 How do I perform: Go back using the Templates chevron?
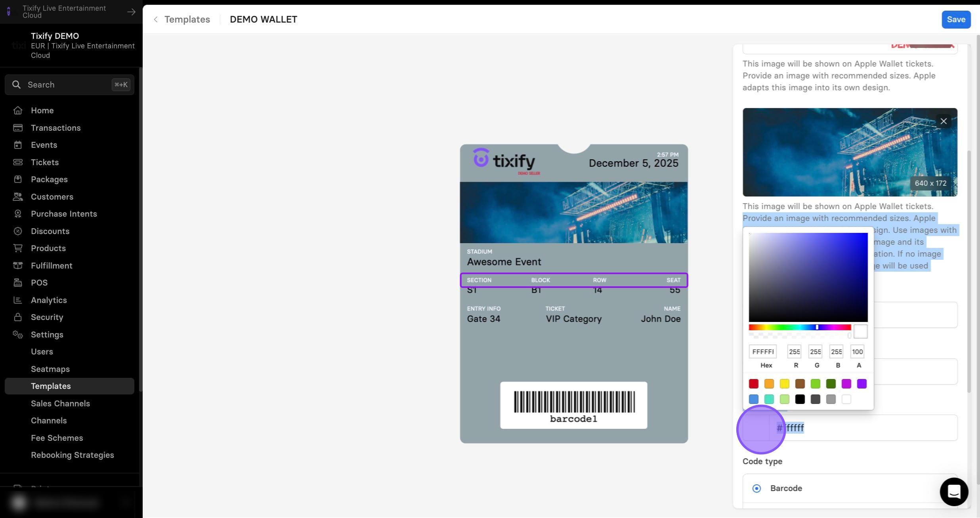coord(156,19)
